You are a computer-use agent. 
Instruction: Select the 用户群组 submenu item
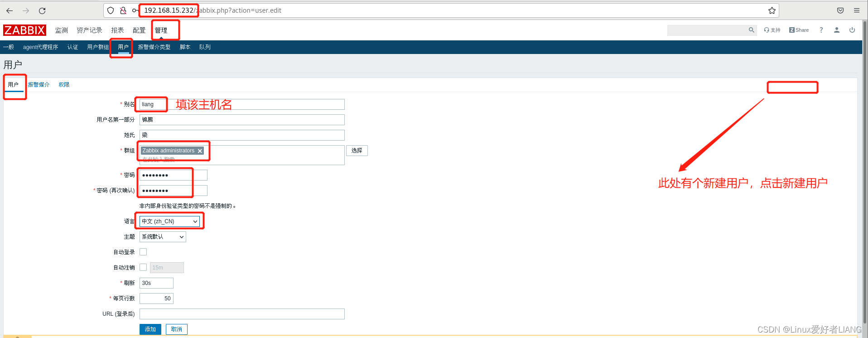[x=98, y=47]
